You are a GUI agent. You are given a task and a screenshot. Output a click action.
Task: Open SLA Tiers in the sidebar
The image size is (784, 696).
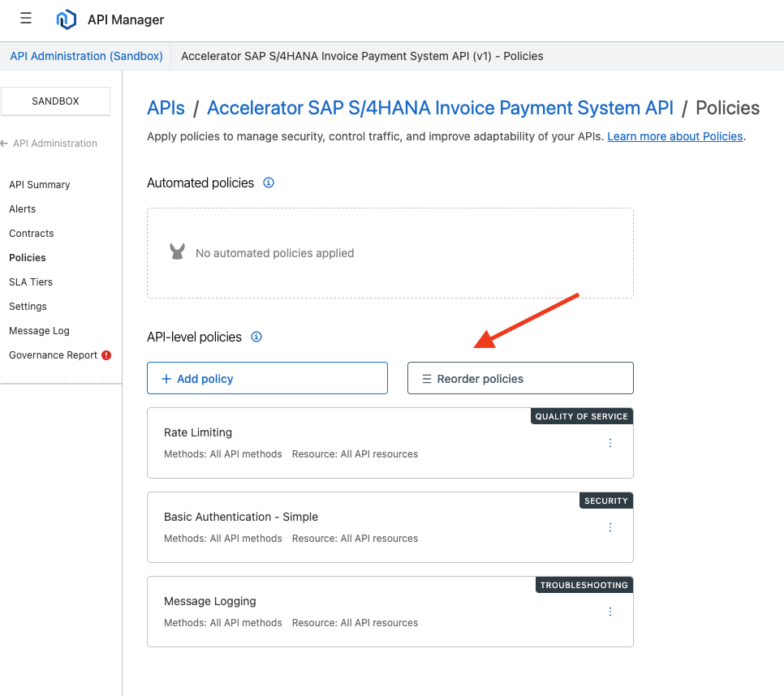click(31, 282)
